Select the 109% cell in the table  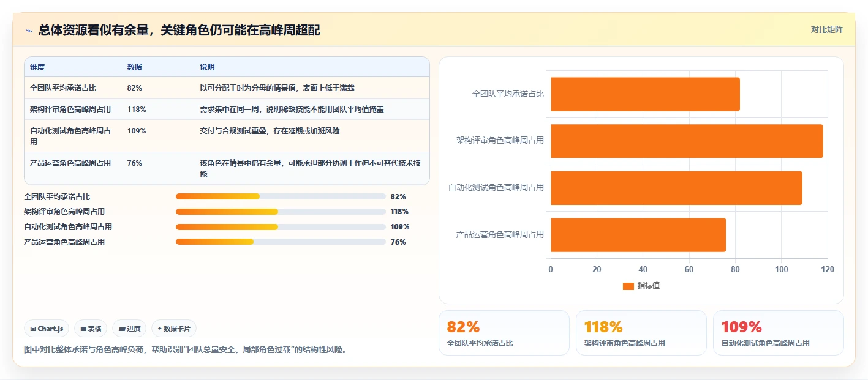point(137,131)
